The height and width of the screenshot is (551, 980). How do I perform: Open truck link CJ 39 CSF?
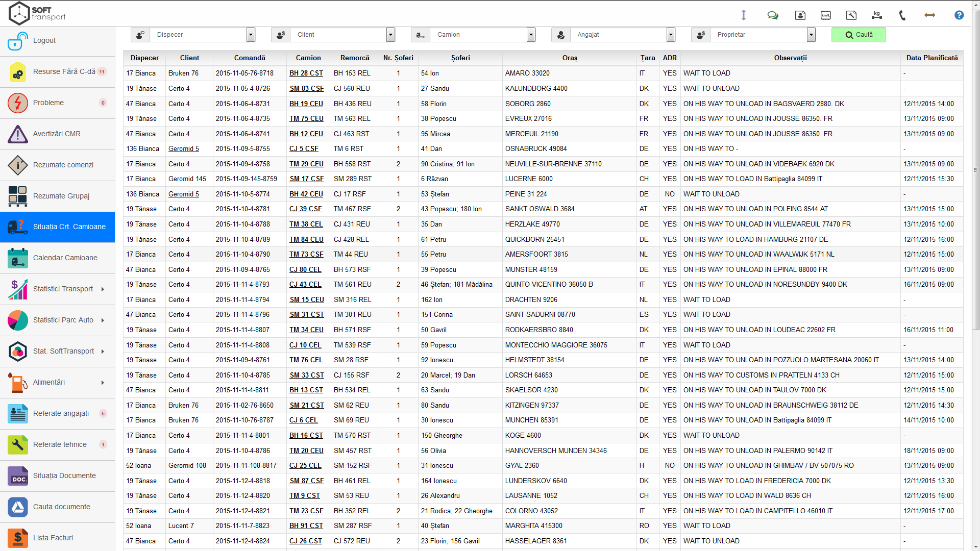(305, 209)
